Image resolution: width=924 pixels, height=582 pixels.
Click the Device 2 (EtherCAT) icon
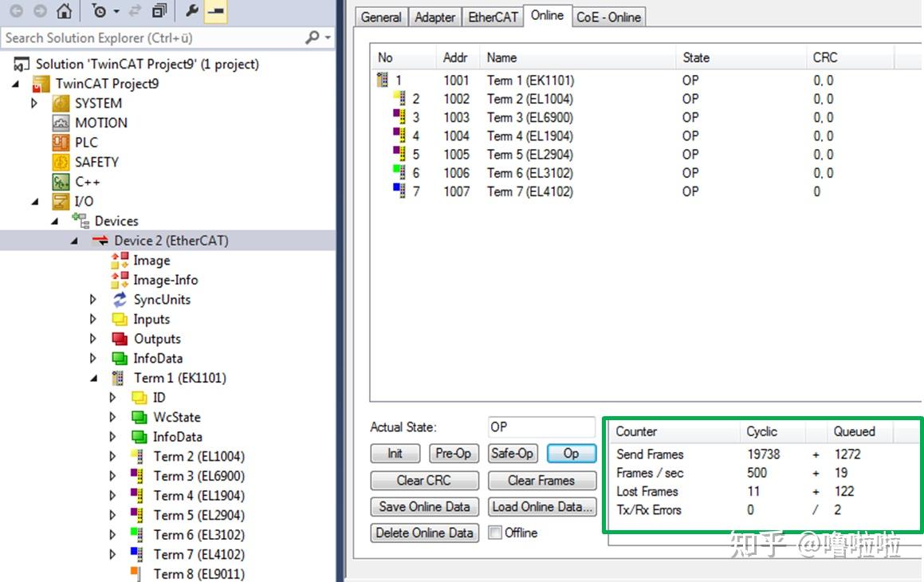pos(100,240)
